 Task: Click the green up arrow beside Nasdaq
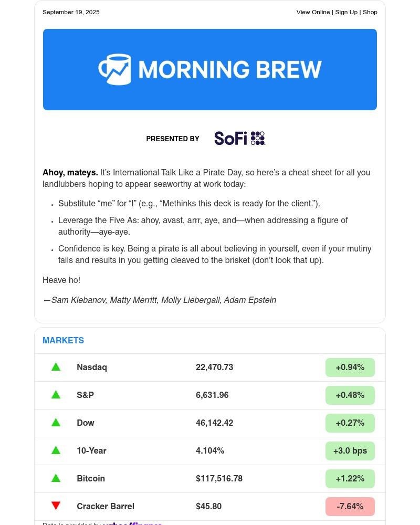coord(56,367)
